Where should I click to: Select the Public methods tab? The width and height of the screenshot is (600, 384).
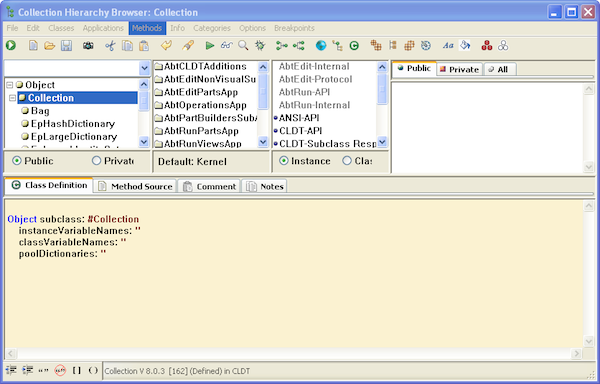coord(414,68)
